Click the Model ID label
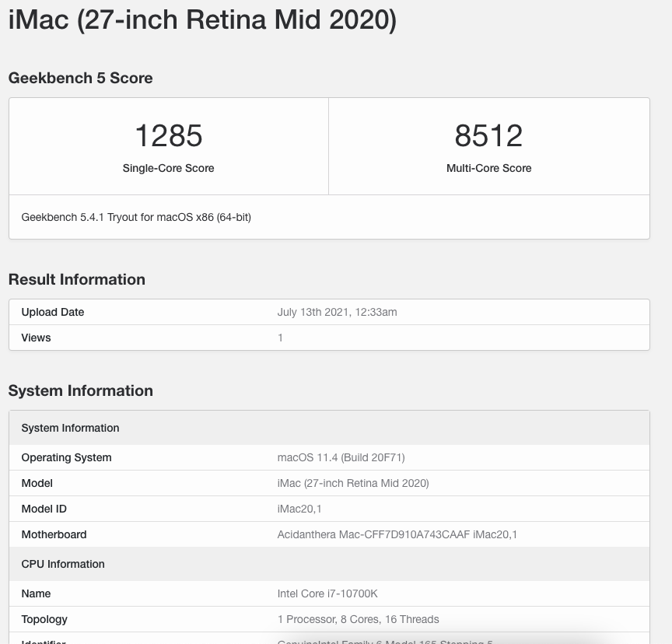This screenshot has height=644, width=672. (x=44, y=509)
